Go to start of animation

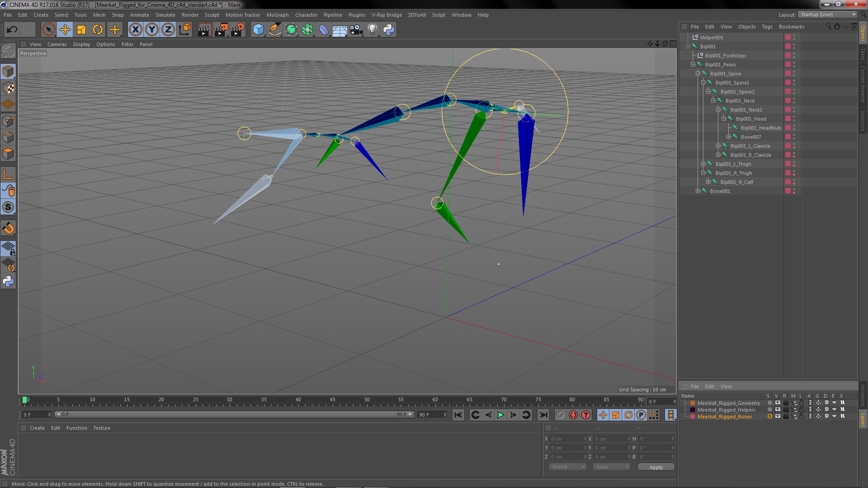[x=458, y=415]
